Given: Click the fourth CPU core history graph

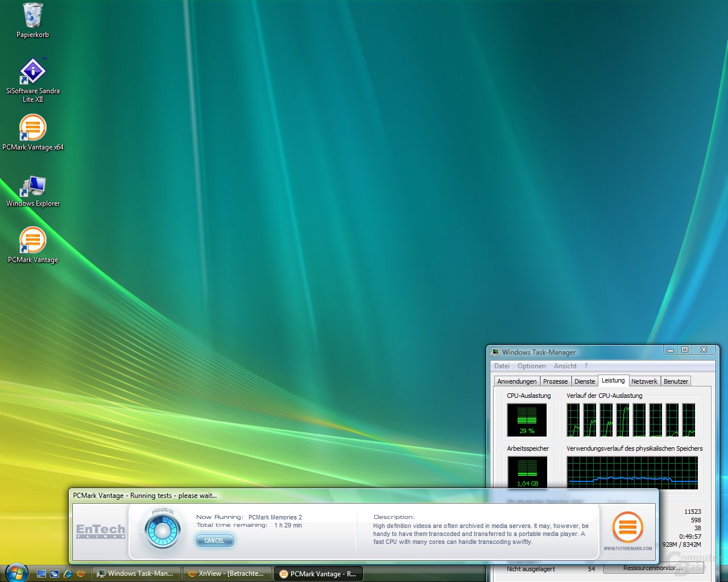Looking at the screenshot, I should pos(623,420).
